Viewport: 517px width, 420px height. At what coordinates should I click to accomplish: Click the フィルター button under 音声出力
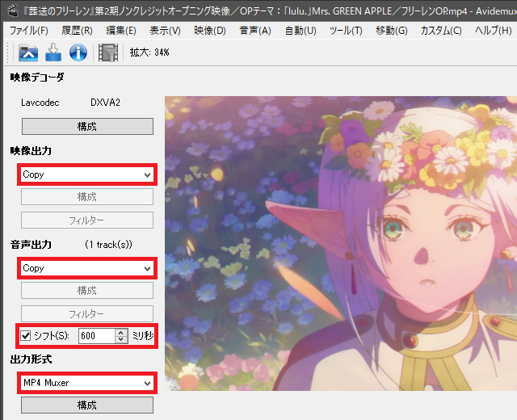pos(87,313)
